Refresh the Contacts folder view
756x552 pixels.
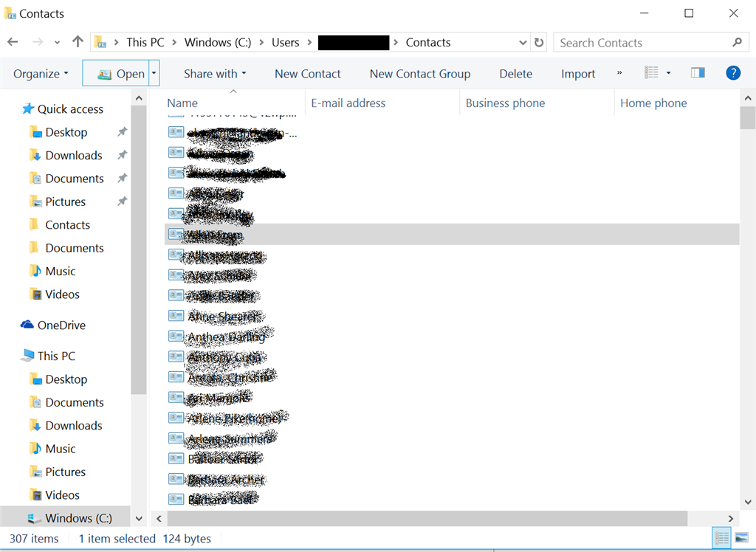tap(539, 43)
